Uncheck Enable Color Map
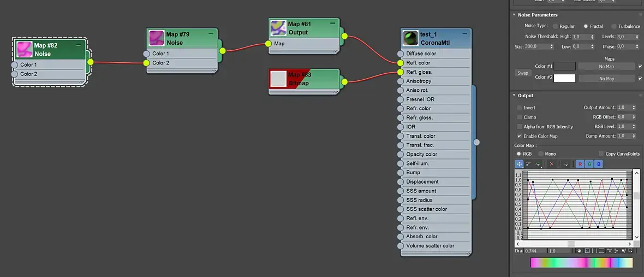This screenshot has height=277, width=644. [x=520, y=136]
